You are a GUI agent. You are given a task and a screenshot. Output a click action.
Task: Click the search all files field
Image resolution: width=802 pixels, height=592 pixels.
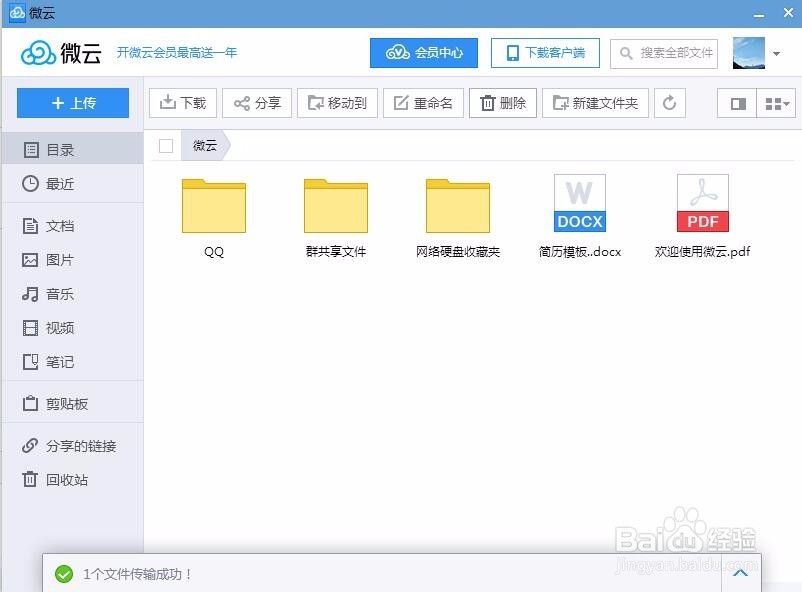[x=664, y=53]
